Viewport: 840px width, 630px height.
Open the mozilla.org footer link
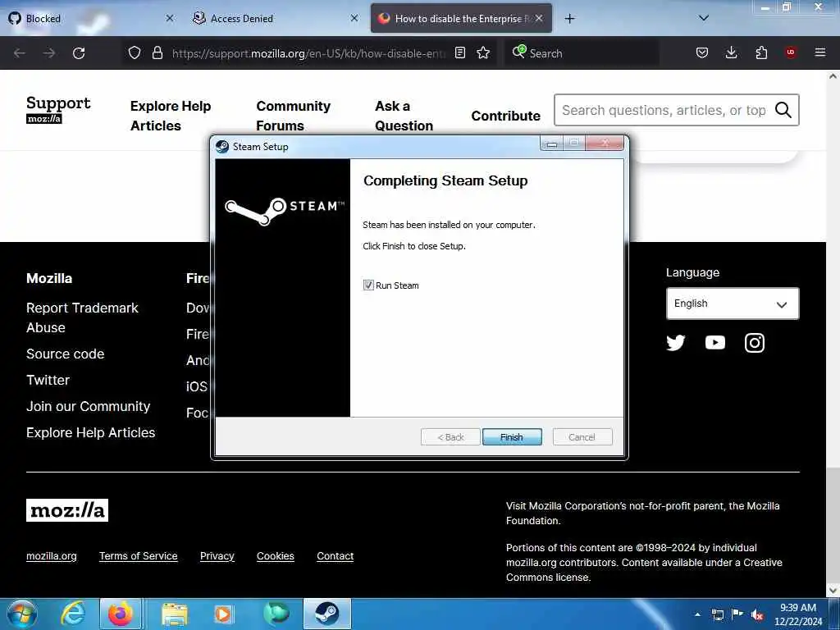pos(52,556)
